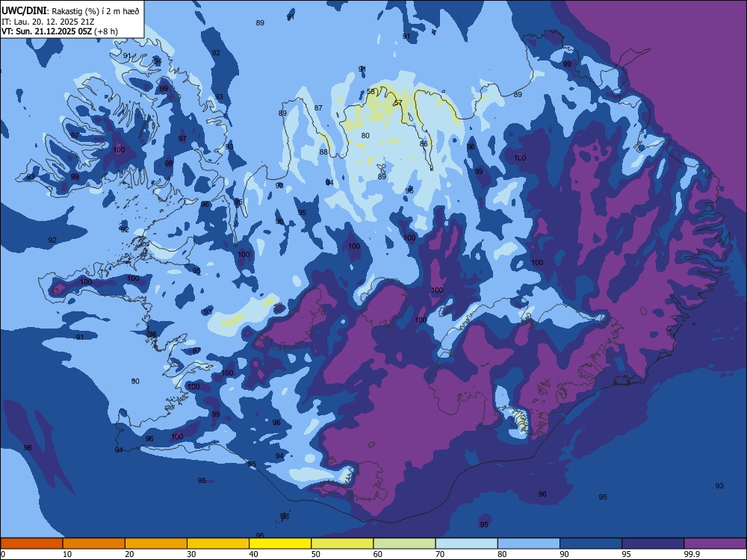The width and height of the screenshot is (747, 560).
Task: Click the navy 95–99.9 legend swatch
Action: 653,544
